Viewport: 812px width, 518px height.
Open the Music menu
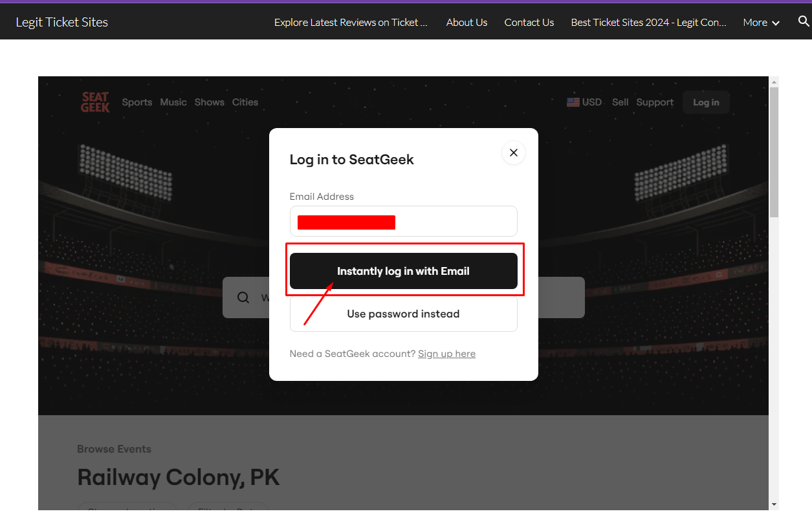(x=173, y=102)
